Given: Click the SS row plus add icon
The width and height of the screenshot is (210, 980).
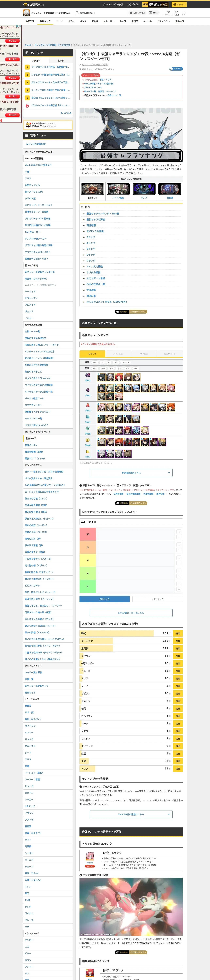Looking at the screenshot, I should (179, 537).
